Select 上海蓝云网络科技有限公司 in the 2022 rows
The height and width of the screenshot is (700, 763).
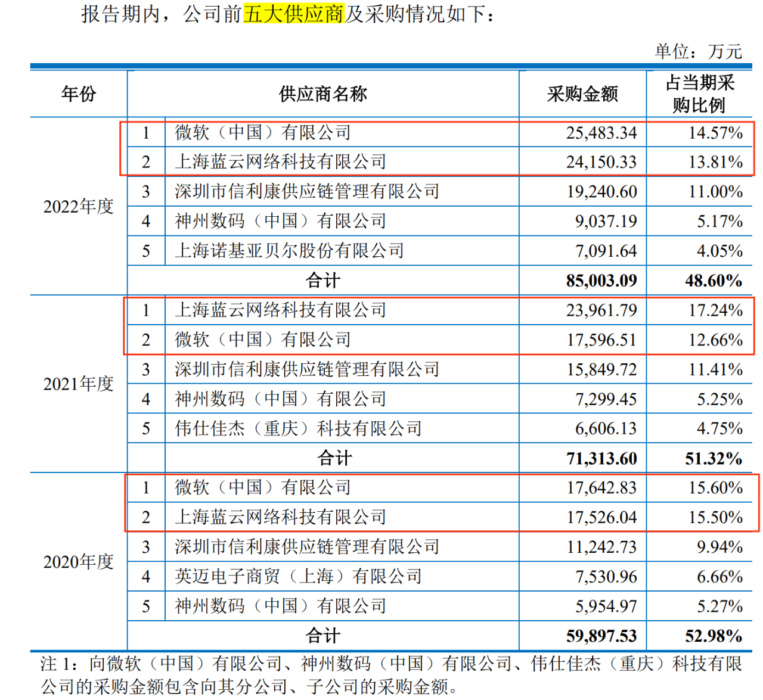point(281,161)
